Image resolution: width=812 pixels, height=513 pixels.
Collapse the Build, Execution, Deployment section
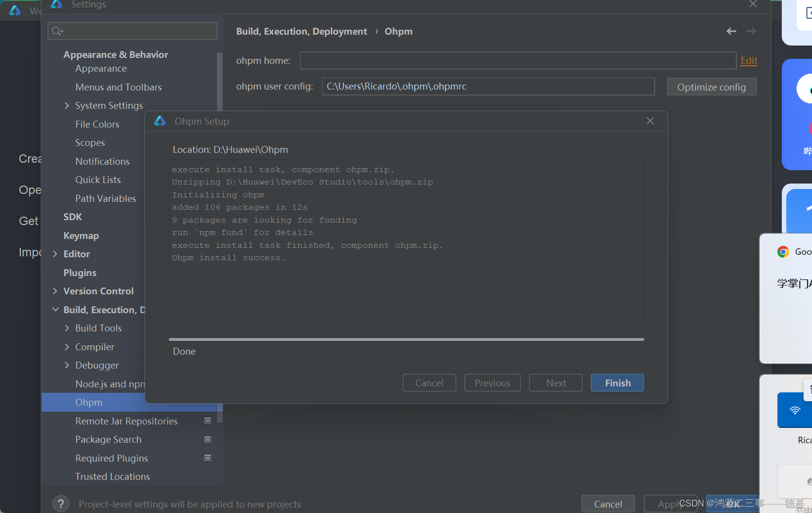click(x=55, y=310)
